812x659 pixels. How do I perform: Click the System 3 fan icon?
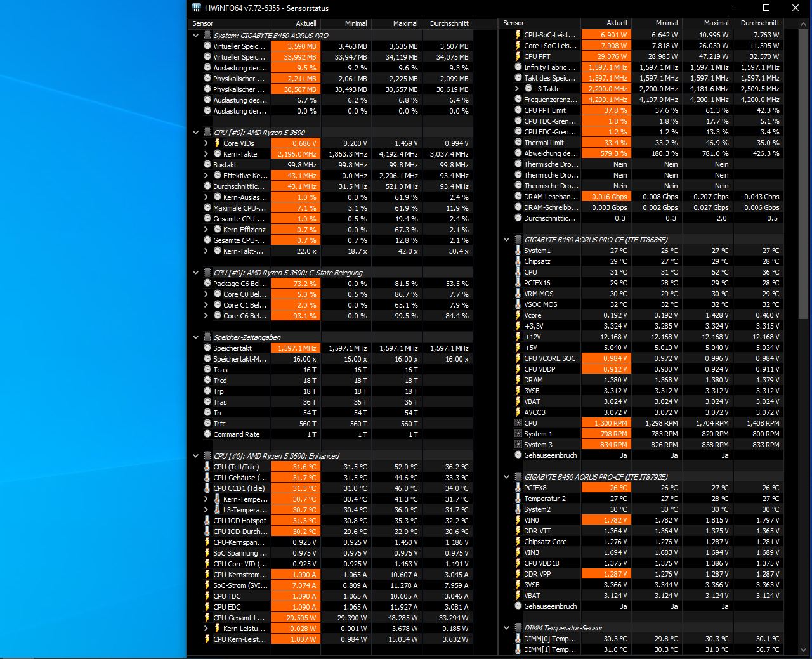(x=518, y=445)
